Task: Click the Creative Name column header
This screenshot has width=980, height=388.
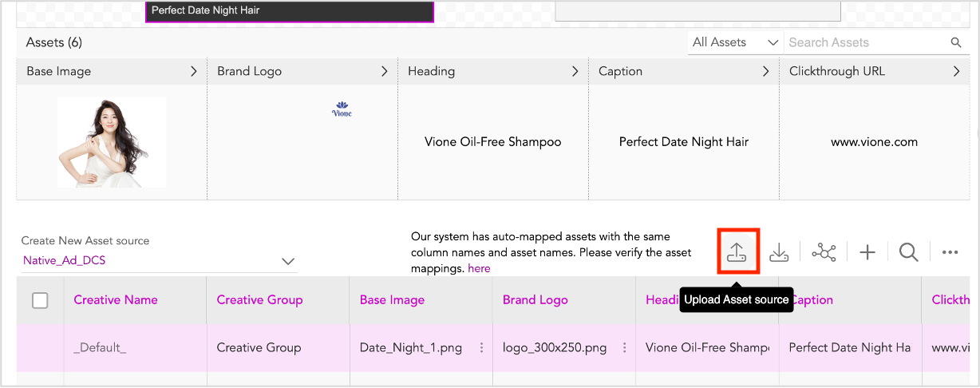Action: 116,300
